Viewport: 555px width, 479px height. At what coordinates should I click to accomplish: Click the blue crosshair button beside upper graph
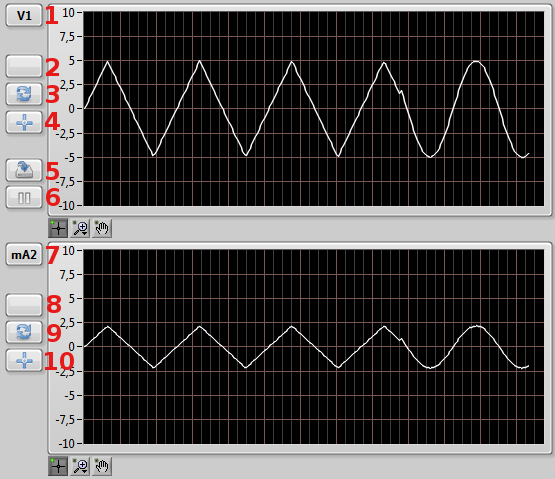pyautogui.click(x=24, y=122)
